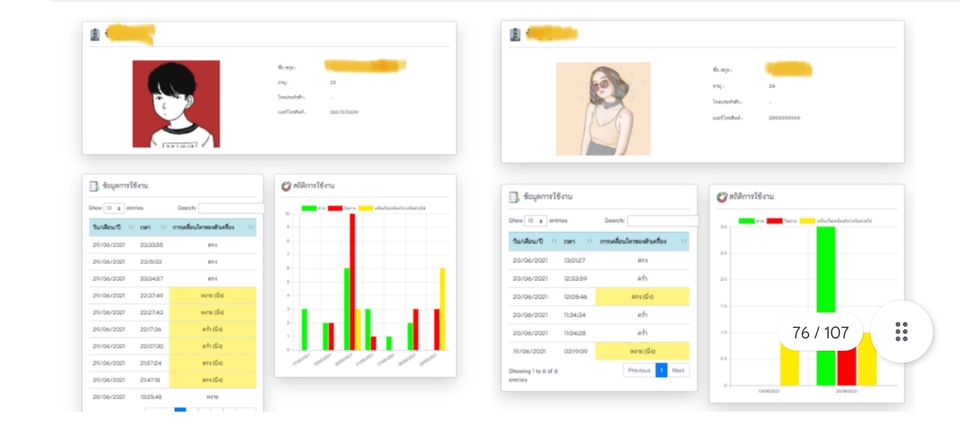This screenshot has height=432, width=960.
Task: Click the yellow cell in the 22:27:43 row
Action: point(213,312)
